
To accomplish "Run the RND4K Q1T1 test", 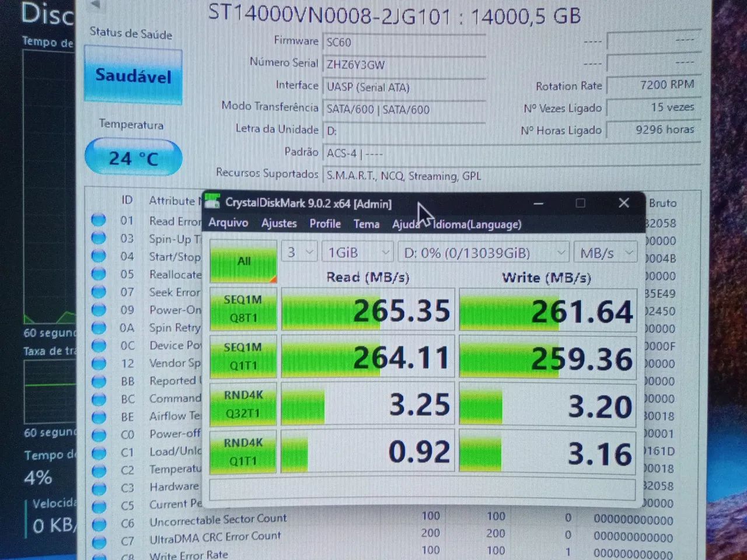I will click(243, 452).
